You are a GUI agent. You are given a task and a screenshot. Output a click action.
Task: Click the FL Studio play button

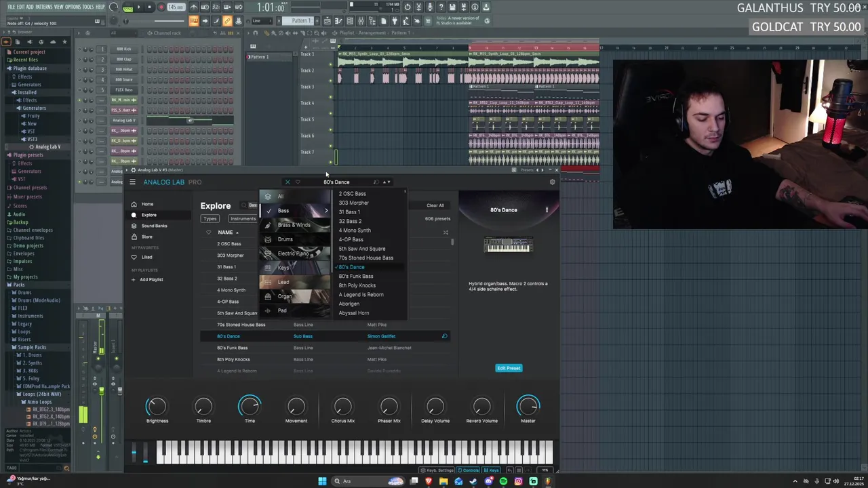pyautogui.click(x=138, y=7)
